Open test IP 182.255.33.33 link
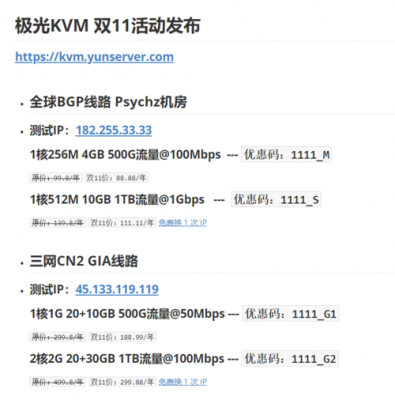Image resolution: width=395 pixels, height=400 pixels. coord(114,130)
